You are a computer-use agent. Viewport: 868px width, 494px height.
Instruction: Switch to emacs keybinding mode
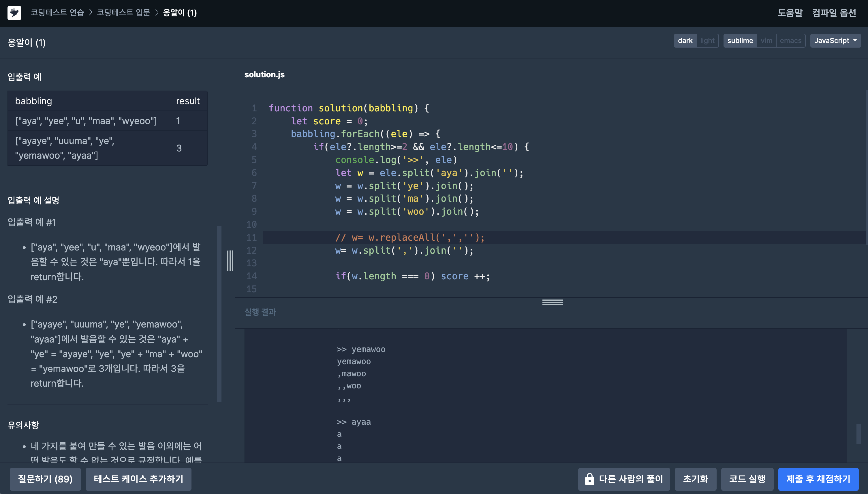[x=790, y=41]
